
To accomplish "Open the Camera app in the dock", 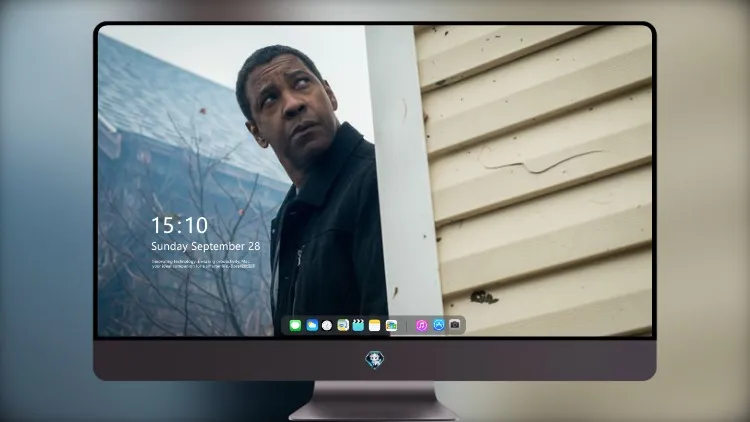I will [x=455, y=325].
